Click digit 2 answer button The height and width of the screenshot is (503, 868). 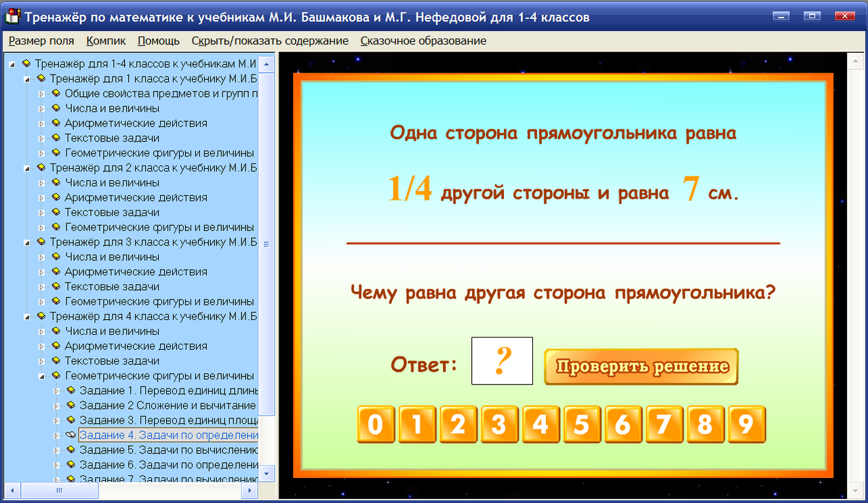point(458,424)
